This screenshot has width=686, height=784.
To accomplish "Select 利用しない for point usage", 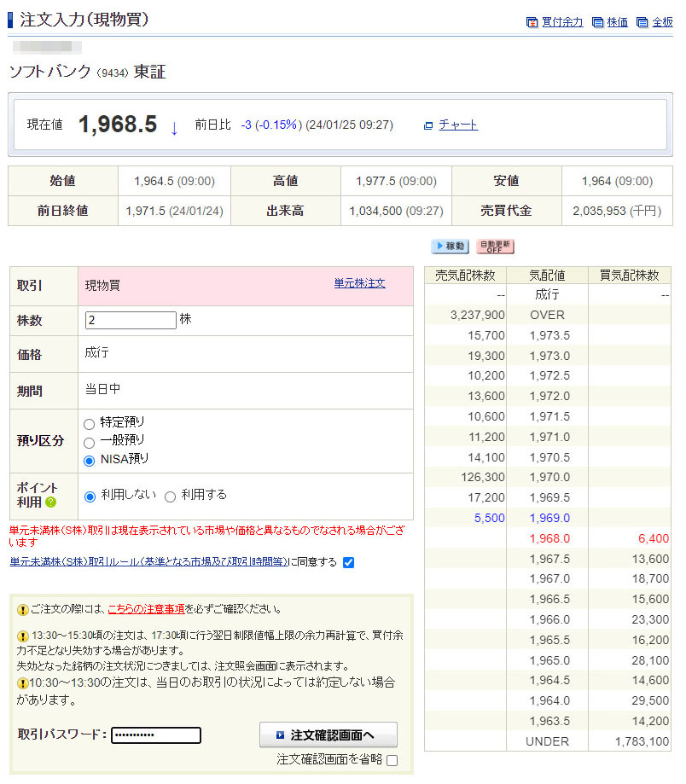I will coord(90,497).
